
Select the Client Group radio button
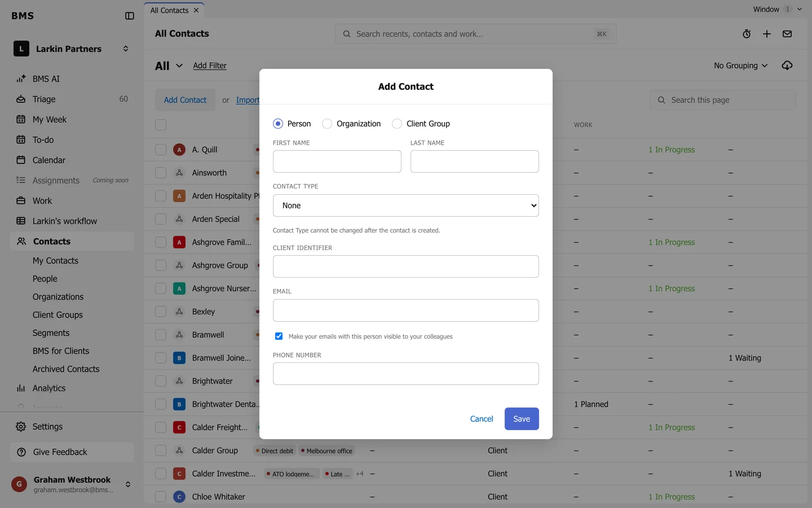pos(397,124)
